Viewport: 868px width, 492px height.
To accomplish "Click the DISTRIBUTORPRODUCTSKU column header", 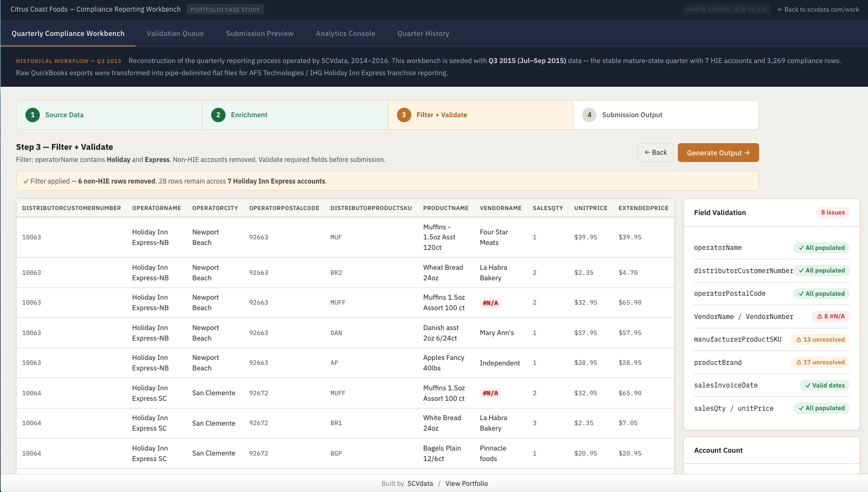I will [371, 208].
